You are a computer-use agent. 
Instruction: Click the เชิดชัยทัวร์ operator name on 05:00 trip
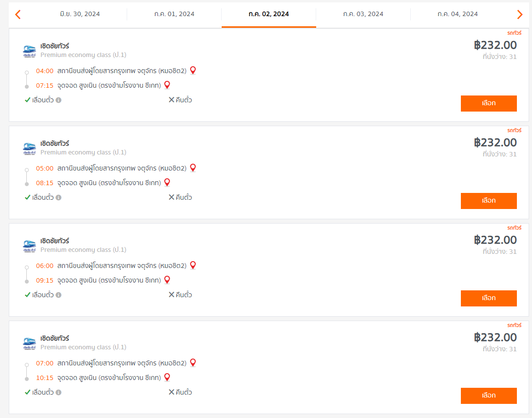55,143
